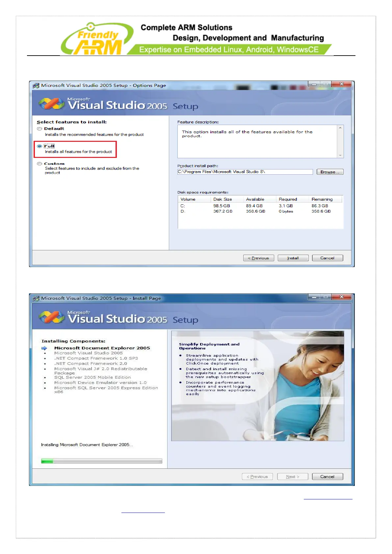Click the .NET Compact Framework 1.0 SP3 component
Screen dimensions: 392x554
96,358
